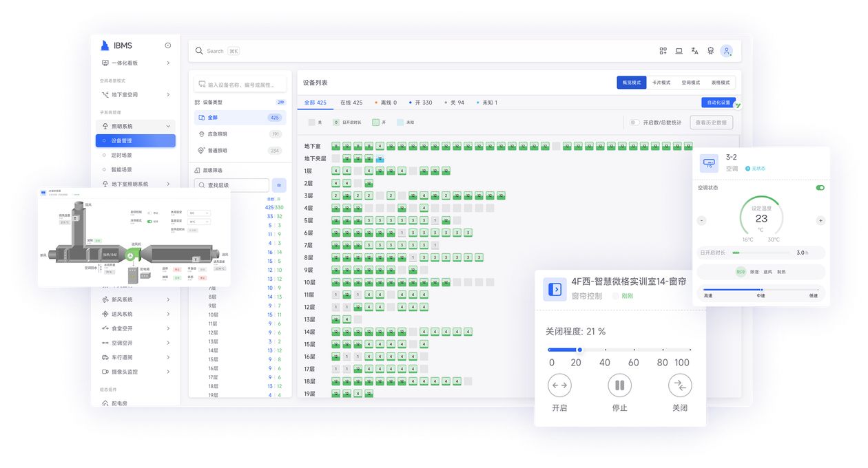Click the sidebar collapse icon beside IBMS
Viewport: 868px width, 468px height.
[x=168, y=45]
